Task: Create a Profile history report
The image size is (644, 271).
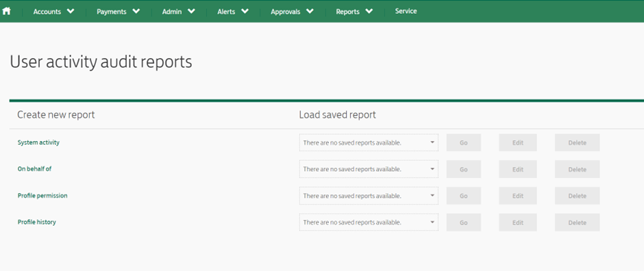Action: [36, 222]
